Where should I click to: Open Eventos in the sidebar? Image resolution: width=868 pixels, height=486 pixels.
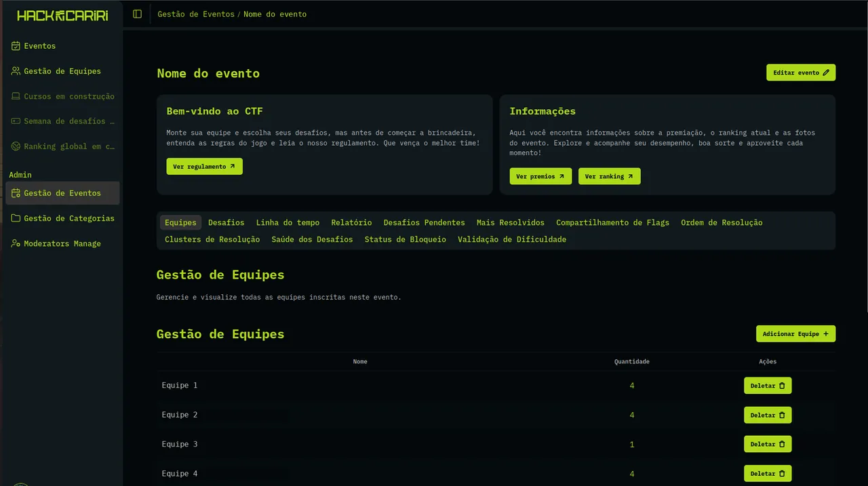pyautogui.click(x=62, y=46)
